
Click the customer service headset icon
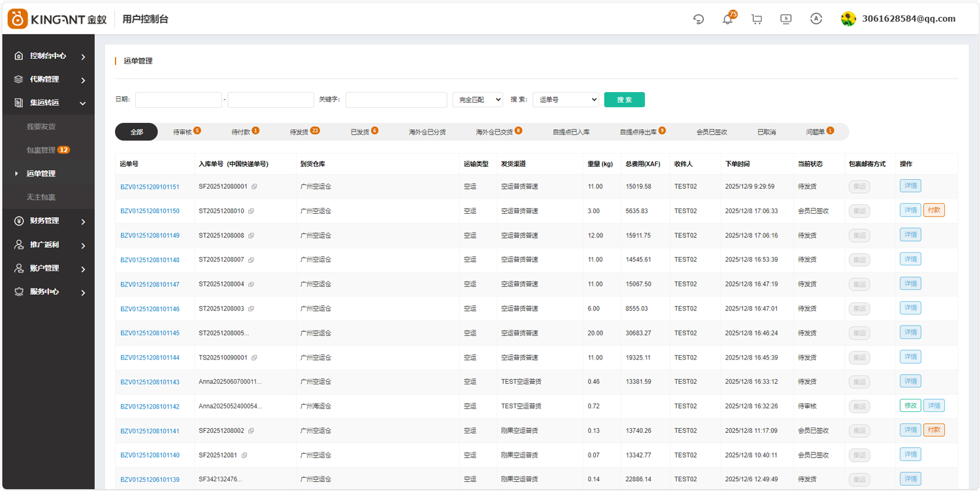tap(698, 20)
